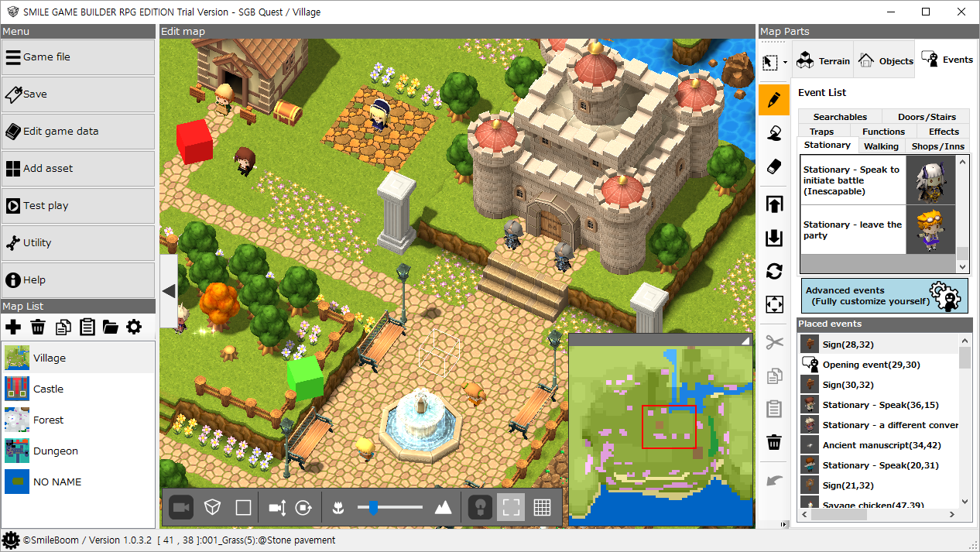The image size is (980, 552).
Task: Toggle the corner brackets frame button
Action: point(511,508)
